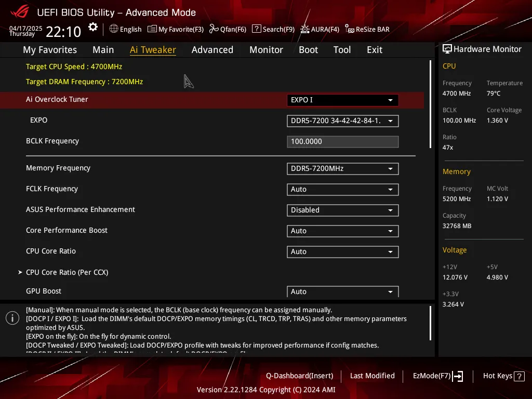This screenshot has width=532, height=399.
Task: Open the Monitor tab
Action: [x=267, y=49]
